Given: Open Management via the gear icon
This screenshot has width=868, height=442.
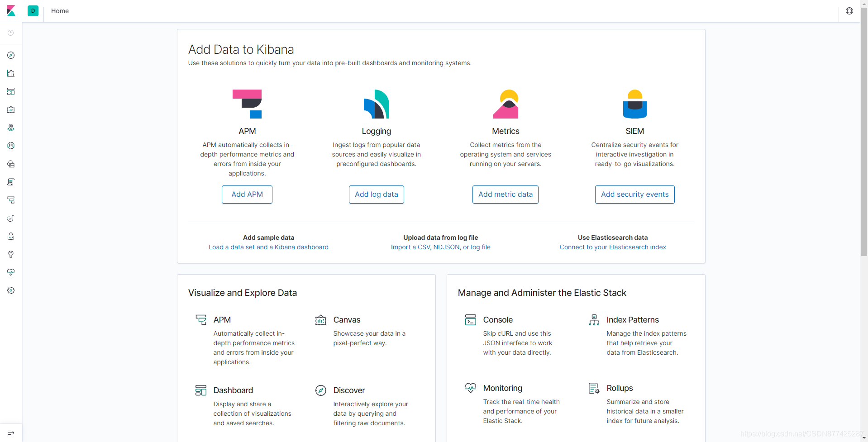Looking at the screenshot, I should pyautogui.click(x=11, y=290).
